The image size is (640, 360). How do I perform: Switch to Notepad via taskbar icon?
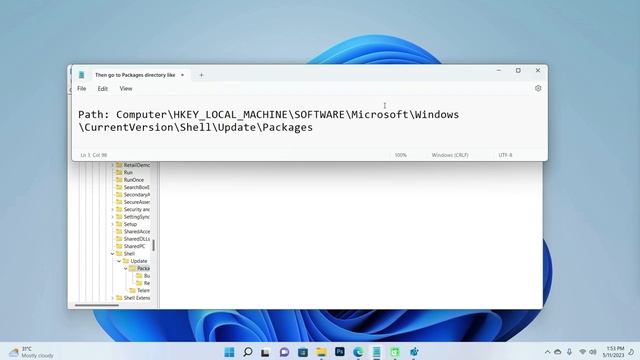point(376,352)
